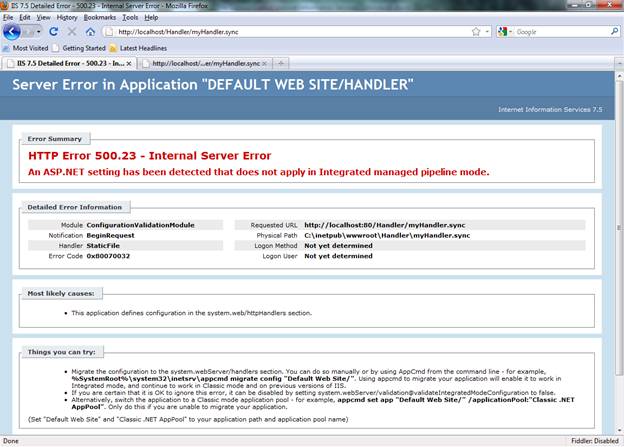Switch to the http://localhost/...er/myHandler.sync tab
The width and height of the screenshot is (624, 447).
[x=205, y=64]
